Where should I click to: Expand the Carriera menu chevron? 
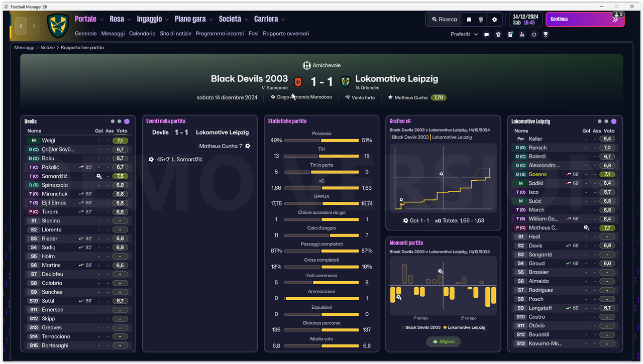(283, 20)
